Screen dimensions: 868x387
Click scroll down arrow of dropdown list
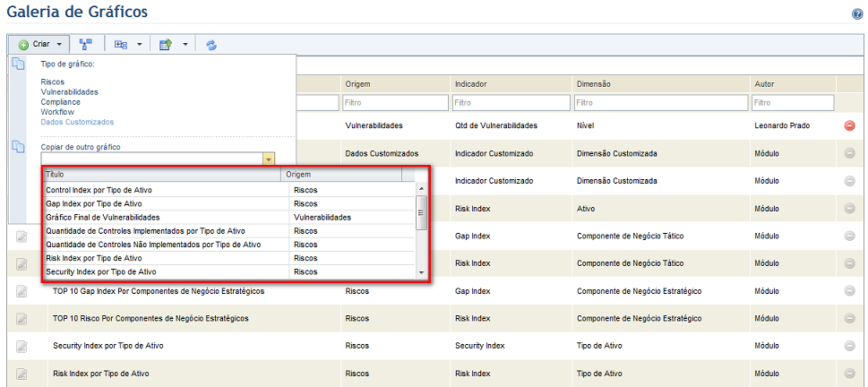[x=421, y=272]
